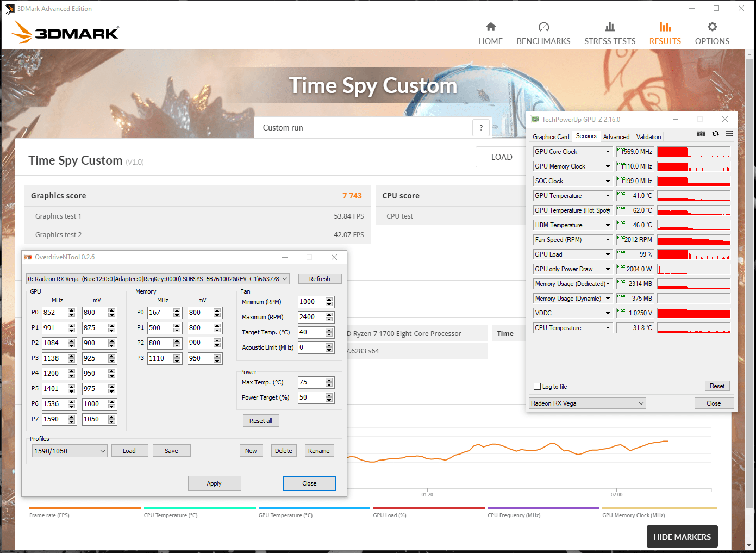Expand GPU Core Clock sensor dropdown
Viewport: 756px width, 553px height.
(x=608, y=152)
